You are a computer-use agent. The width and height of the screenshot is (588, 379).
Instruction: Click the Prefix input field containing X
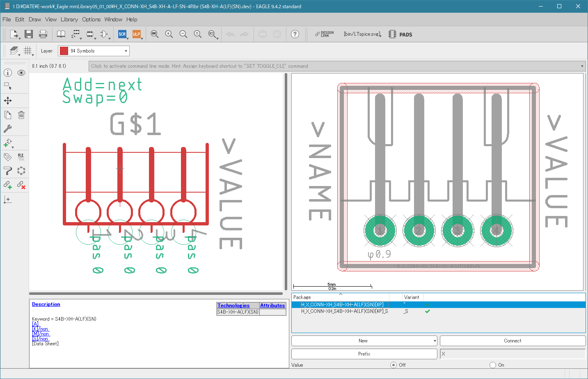click(512, 354)
